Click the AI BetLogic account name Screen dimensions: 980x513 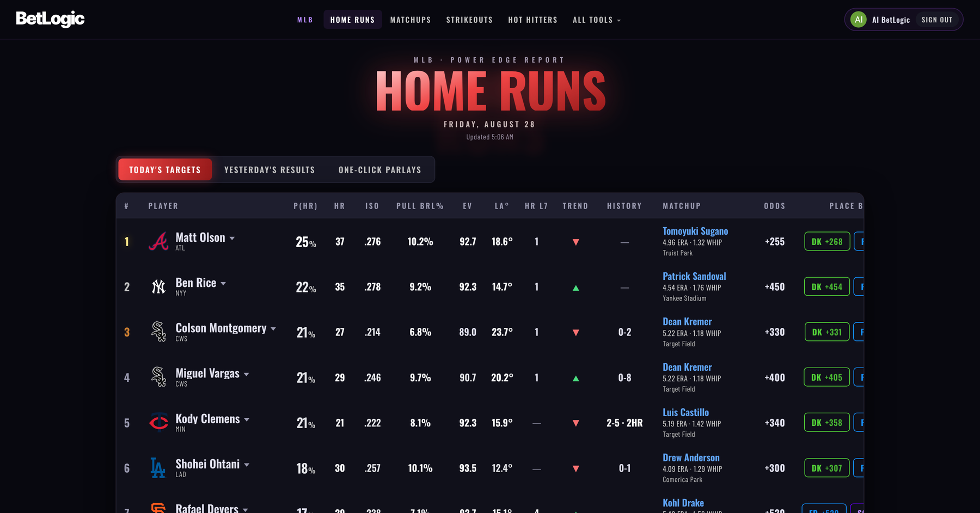pyautogui.click(x=891, y=20)
